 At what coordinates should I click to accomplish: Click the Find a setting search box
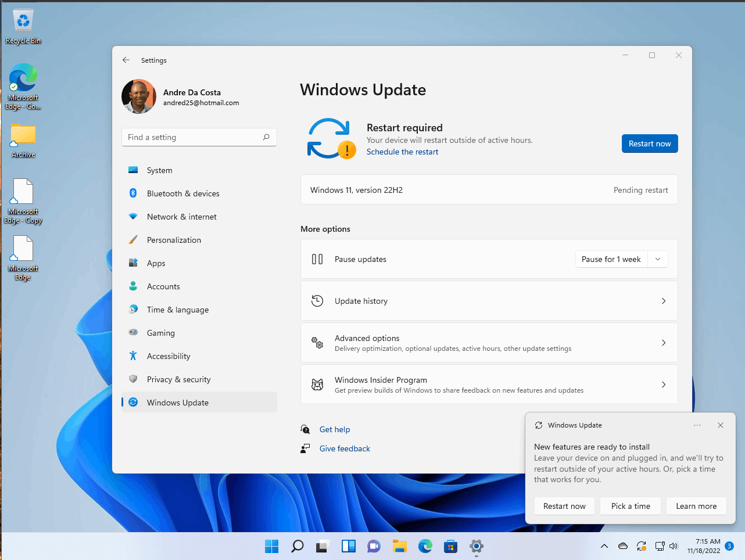pos(199,137)
